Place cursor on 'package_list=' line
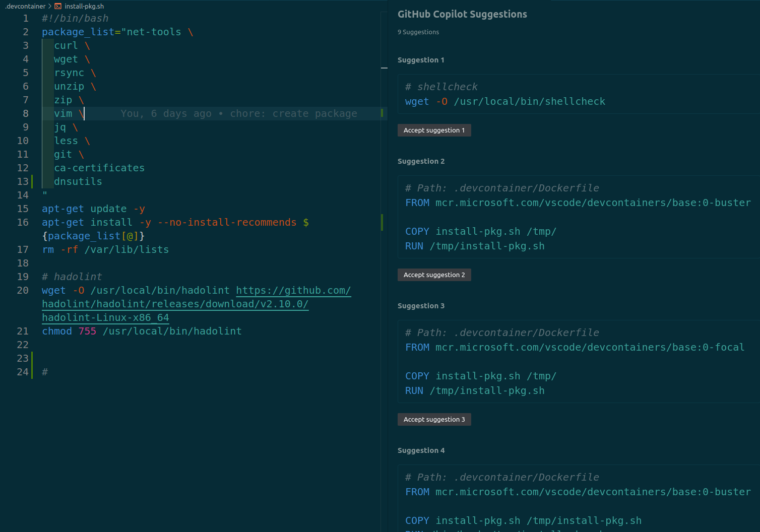 117,32
